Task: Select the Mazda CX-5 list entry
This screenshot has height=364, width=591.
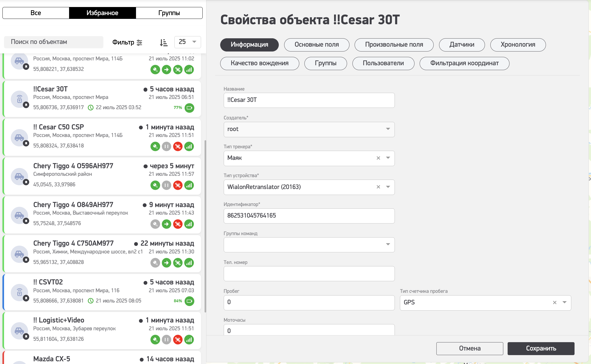Action: pos(102,358)
